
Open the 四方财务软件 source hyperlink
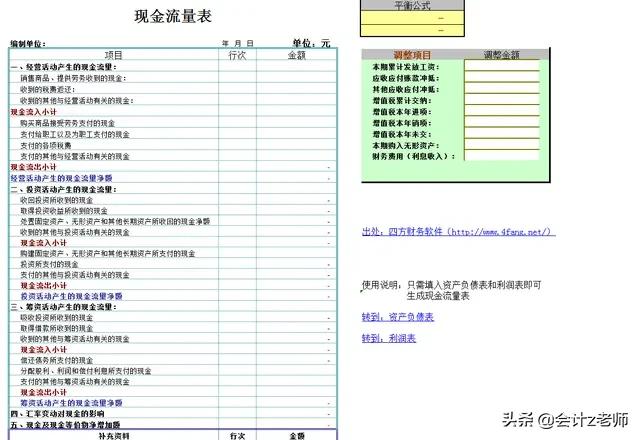point(458,232)
